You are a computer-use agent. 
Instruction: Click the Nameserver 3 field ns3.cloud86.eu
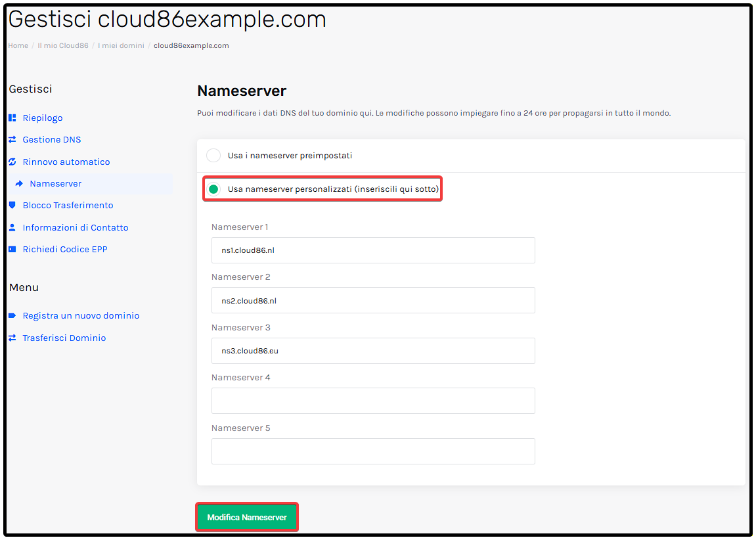click(x=373, y=351)
